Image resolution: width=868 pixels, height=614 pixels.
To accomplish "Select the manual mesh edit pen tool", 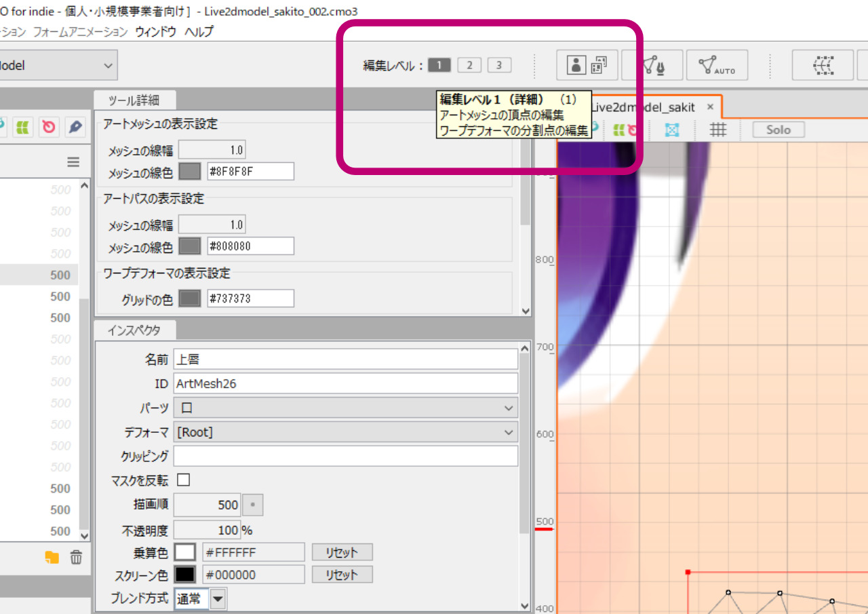I will (652, 65).
